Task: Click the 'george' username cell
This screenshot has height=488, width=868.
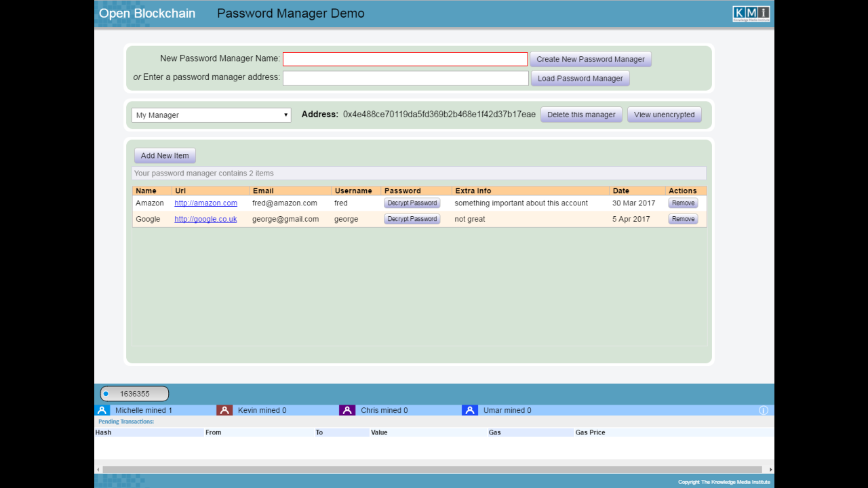Action: (347, 219)
